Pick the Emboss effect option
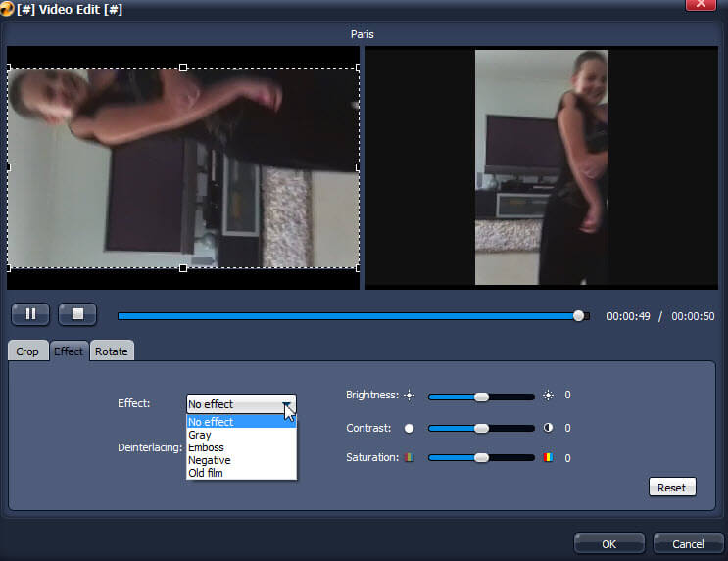This screenshot has height=561, width=728. [241, 447]
